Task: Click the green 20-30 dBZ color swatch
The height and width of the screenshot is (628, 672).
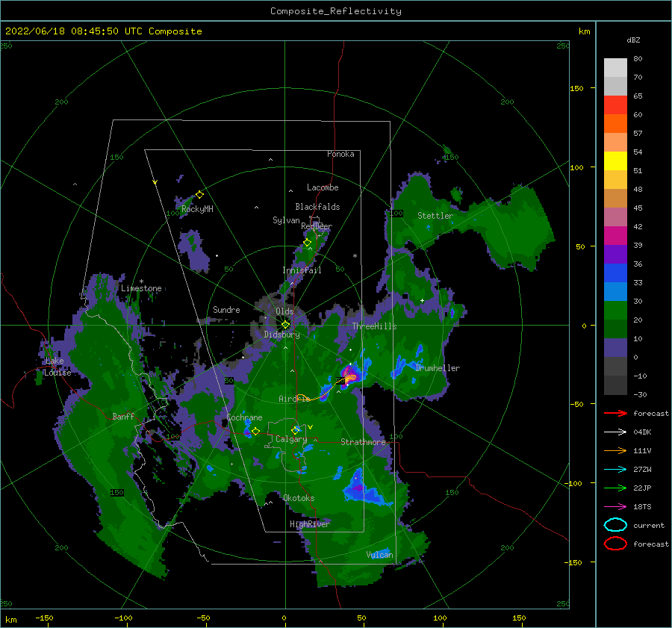Action: (x=615, y=311)
